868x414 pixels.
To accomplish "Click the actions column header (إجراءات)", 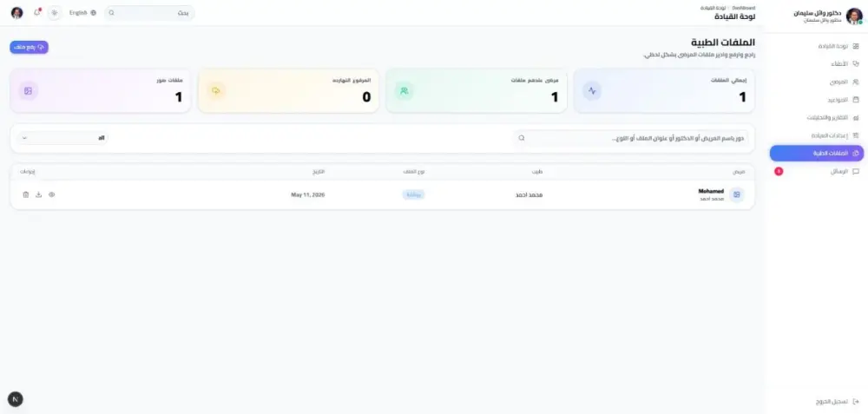I will (x=28, y=172).
